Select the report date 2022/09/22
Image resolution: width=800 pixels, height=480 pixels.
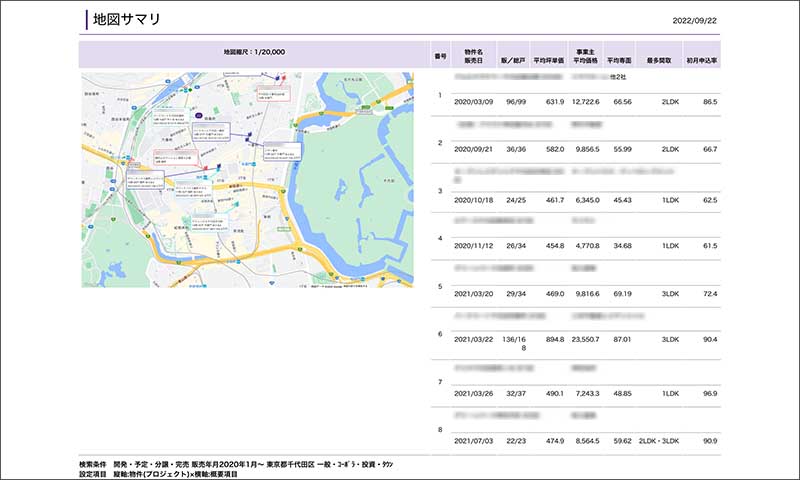[694, 21]
